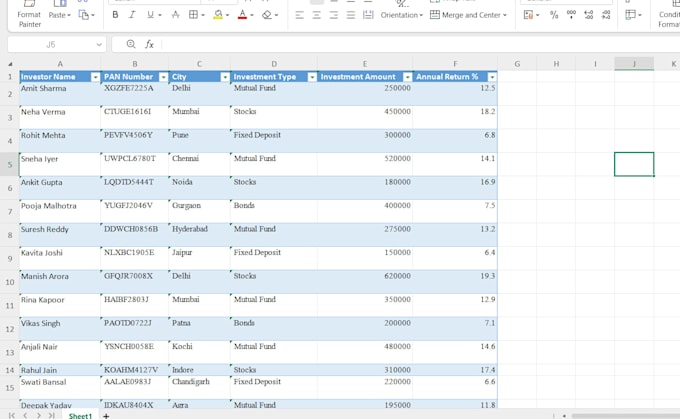Click the table style icon
This screenshot has width=680, height=419.
coord(631,15)
